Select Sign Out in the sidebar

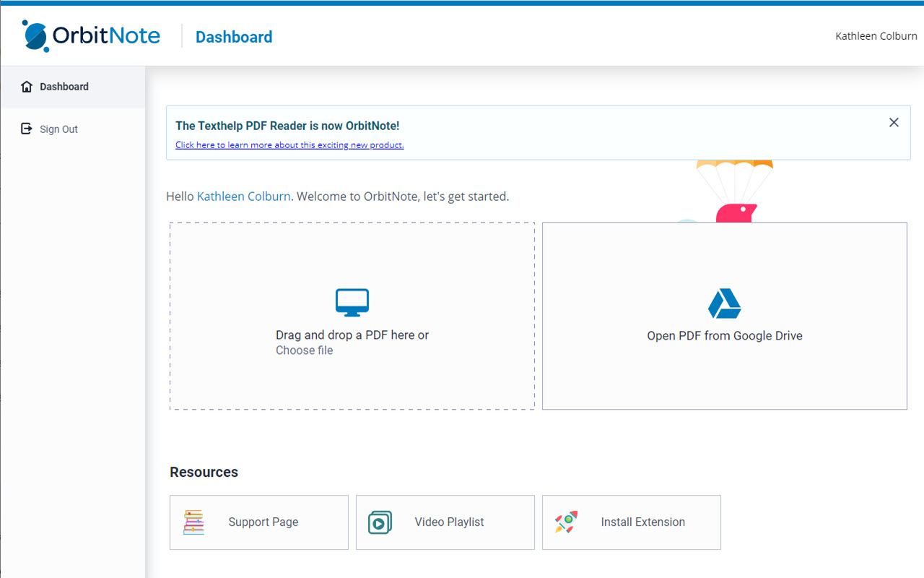coord(58,129)
